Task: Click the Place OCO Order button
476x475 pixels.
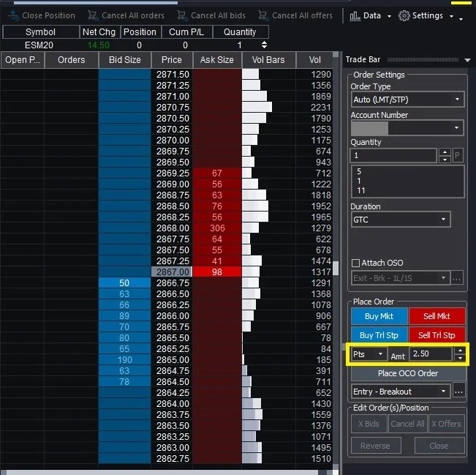Action: point(408,373)
